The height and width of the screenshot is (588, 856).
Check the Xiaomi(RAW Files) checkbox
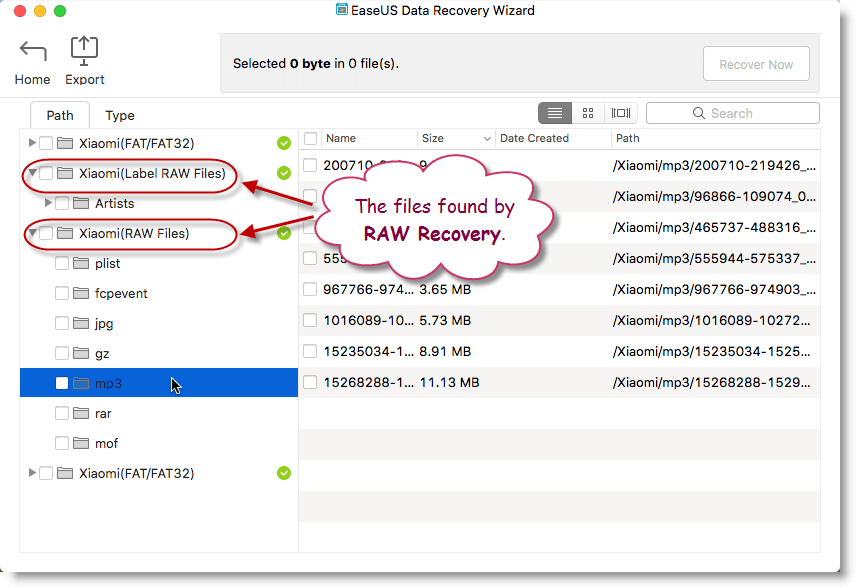46,233
